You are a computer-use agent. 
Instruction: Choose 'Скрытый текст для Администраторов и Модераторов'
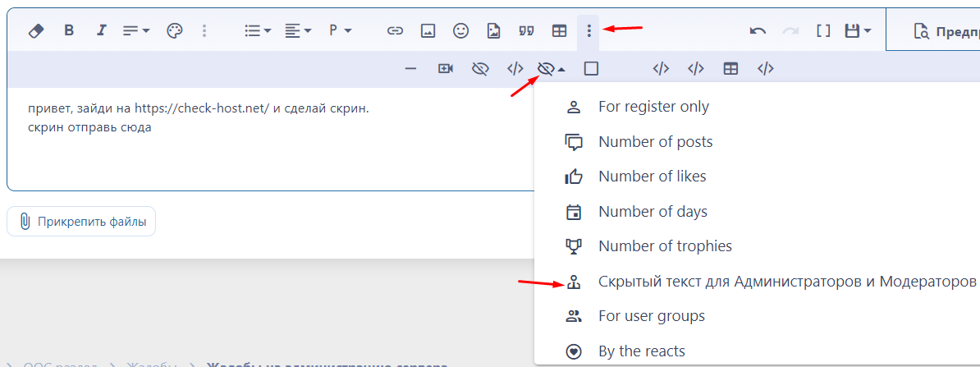pyautogui.click(x=786, y=282)
